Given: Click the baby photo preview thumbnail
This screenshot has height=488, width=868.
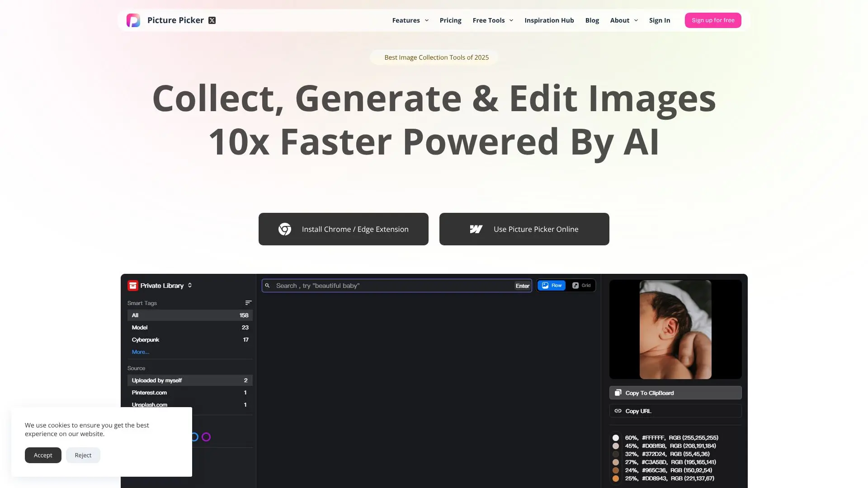Looking at the screenshot, I should point(675,329).
